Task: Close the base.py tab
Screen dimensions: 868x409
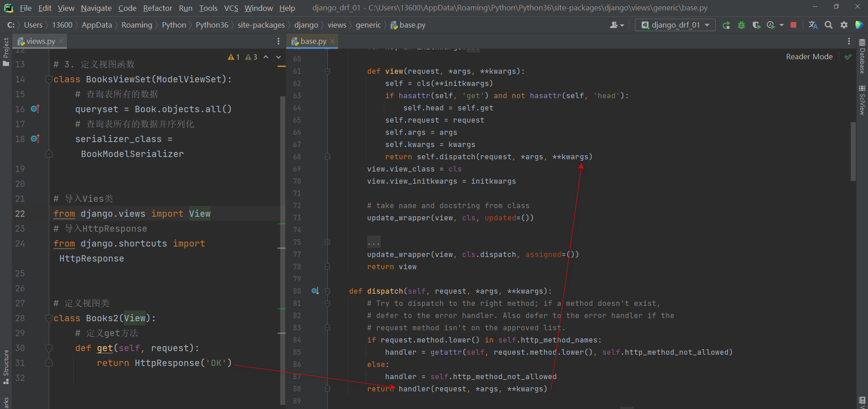Action: tap(332, 41)
